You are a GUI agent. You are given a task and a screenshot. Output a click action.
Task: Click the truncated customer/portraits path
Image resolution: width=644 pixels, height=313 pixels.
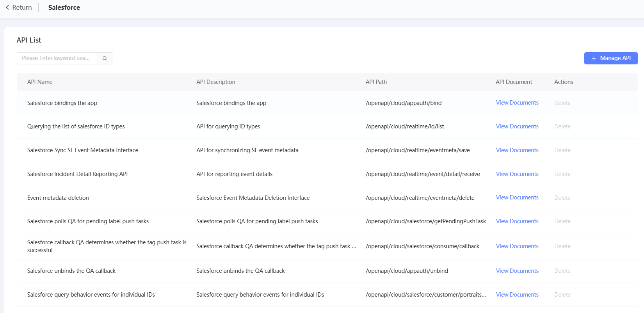426,295
